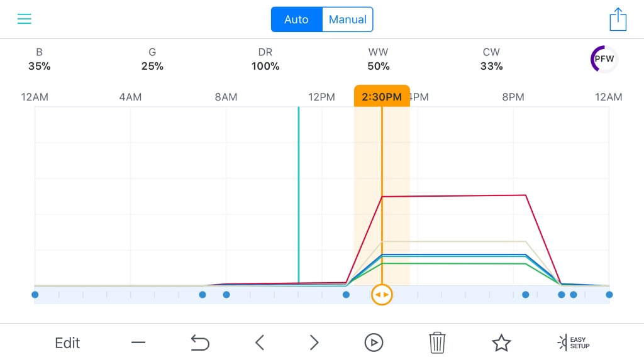Tap the Edit button
Image resolution: width=644 pixels, height=362 pixels.
[x=67, y=343]
